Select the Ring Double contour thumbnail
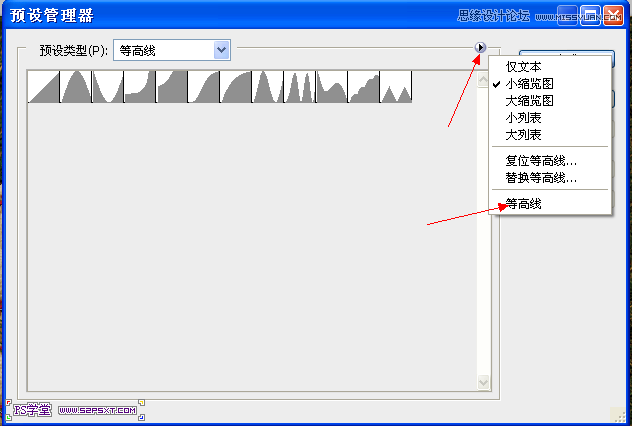632x426 pixels. pyautogui.click(x=299, y=87)
